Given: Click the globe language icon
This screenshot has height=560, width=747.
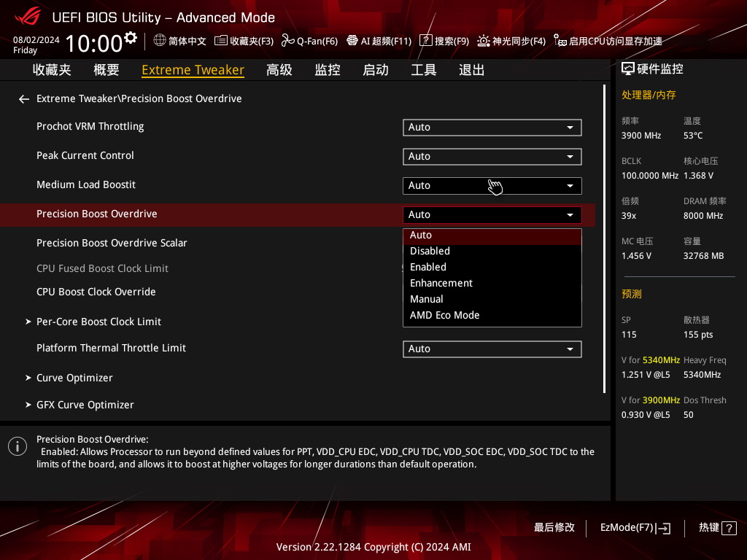Looking at the screenshot, I should (160, 41).
